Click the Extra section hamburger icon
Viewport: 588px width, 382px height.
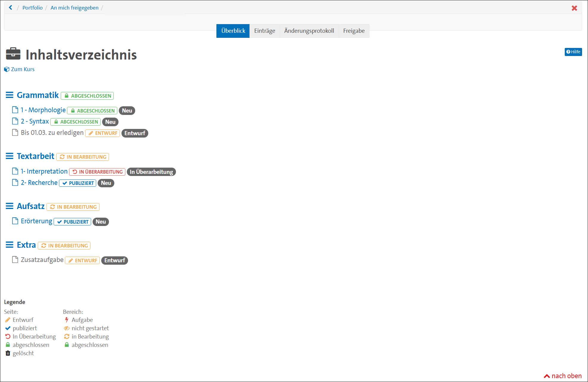(10, 245)
